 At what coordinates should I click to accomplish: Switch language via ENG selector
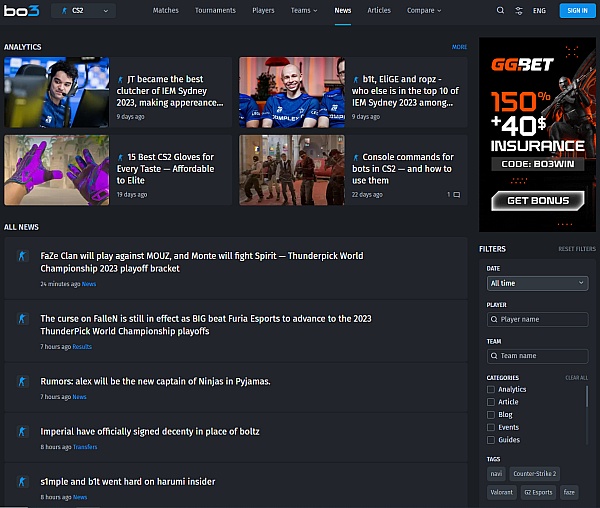click(539, 11)
